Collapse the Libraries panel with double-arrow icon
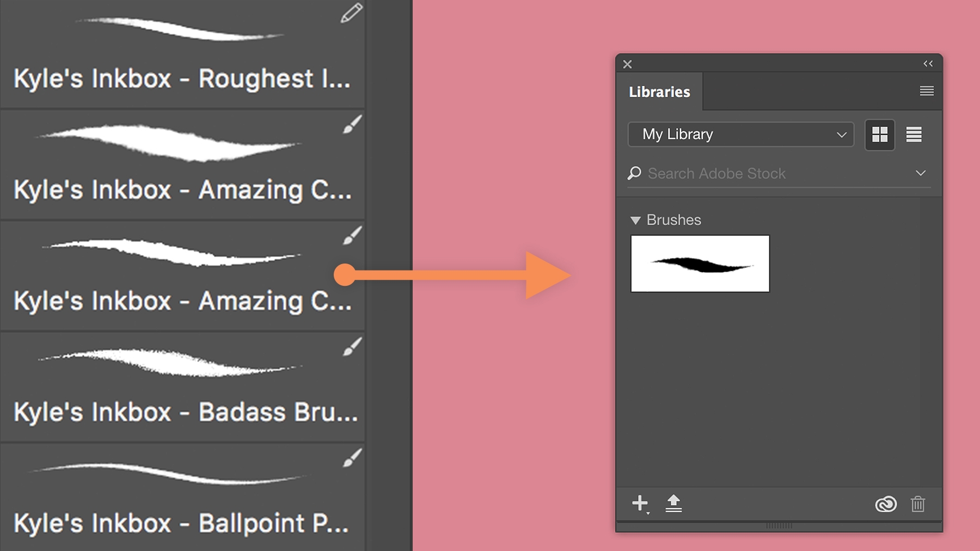Image resolution: width=980 pixels, height=551 pixels. [928, 64]
